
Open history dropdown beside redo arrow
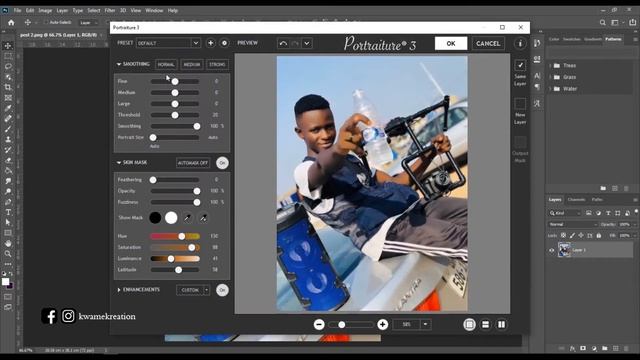tap(307, 43)
